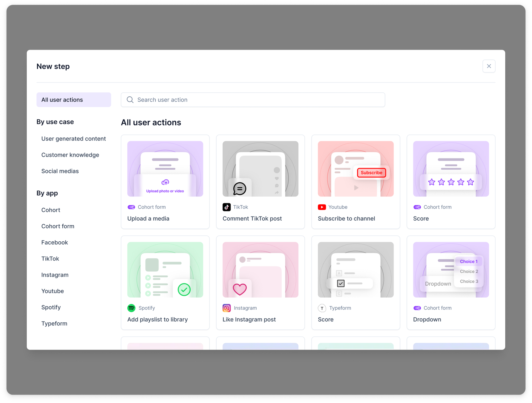Filter by User generated content
Image resolution: width=532 pixels, height=403 pixels.
pos(73,139)
